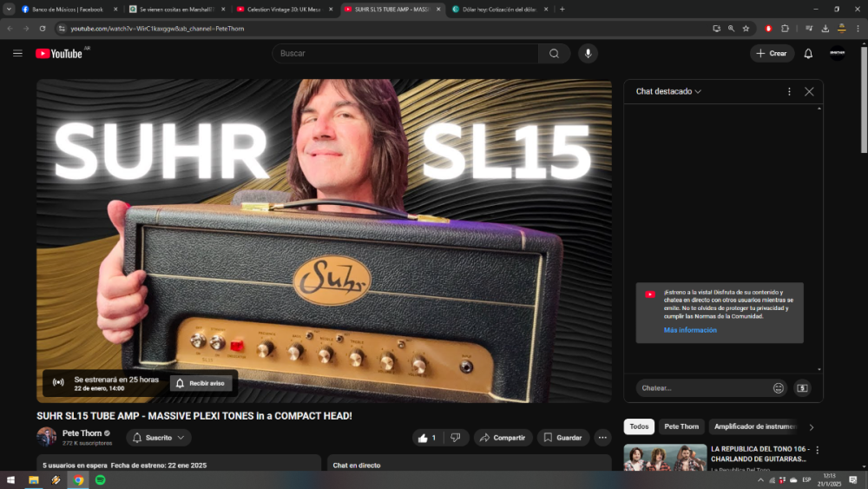The image size is (868, 489).
Task: Open the zoom magnifier in address bar
Action: pos(731,29)
